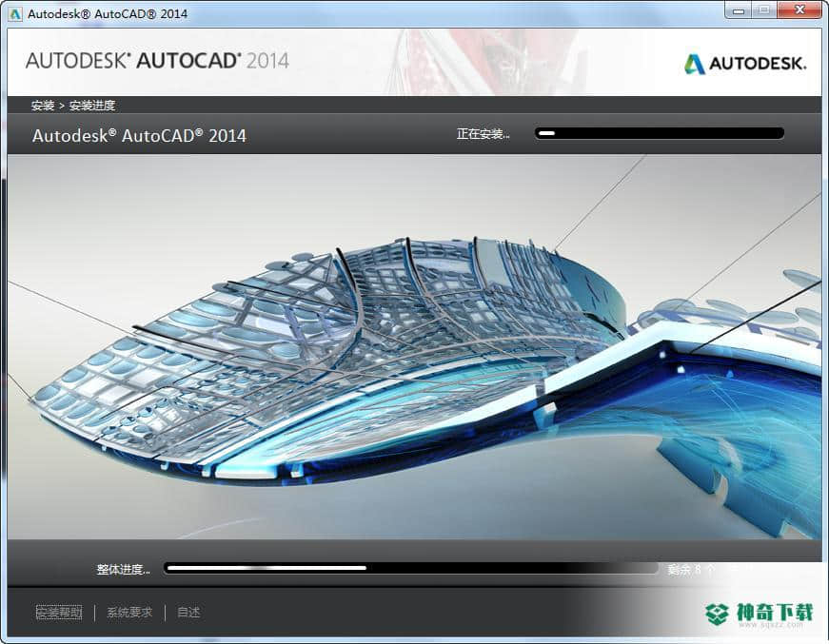Click the Autodesk® AutoCAD® 2014 product heading
This screenshot has height=644, width=829.
pos(139,136)
